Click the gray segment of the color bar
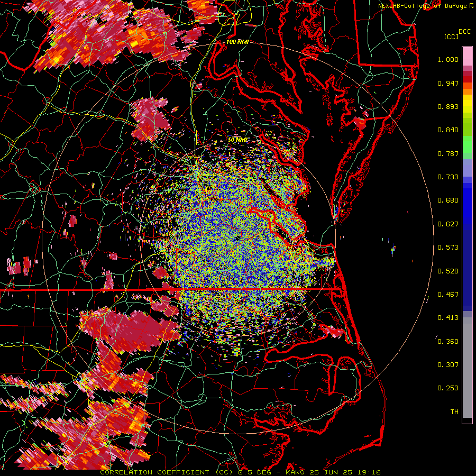 coord(467,368)
